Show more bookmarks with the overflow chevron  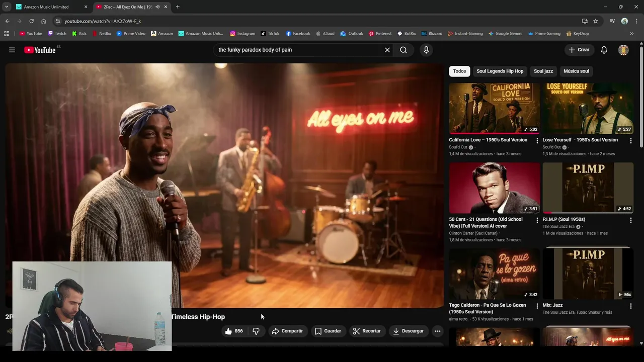click(x=632, y=34)
